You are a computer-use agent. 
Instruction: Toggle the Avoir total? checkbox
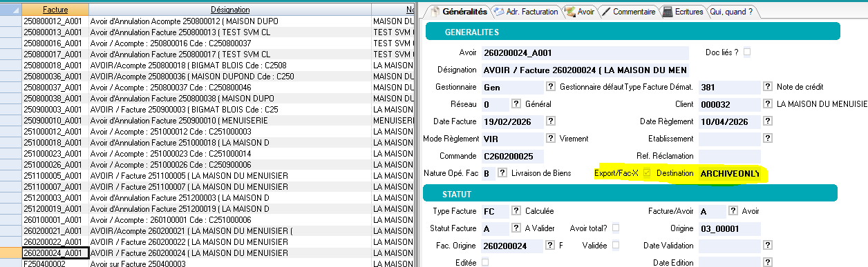pos(616,228)
